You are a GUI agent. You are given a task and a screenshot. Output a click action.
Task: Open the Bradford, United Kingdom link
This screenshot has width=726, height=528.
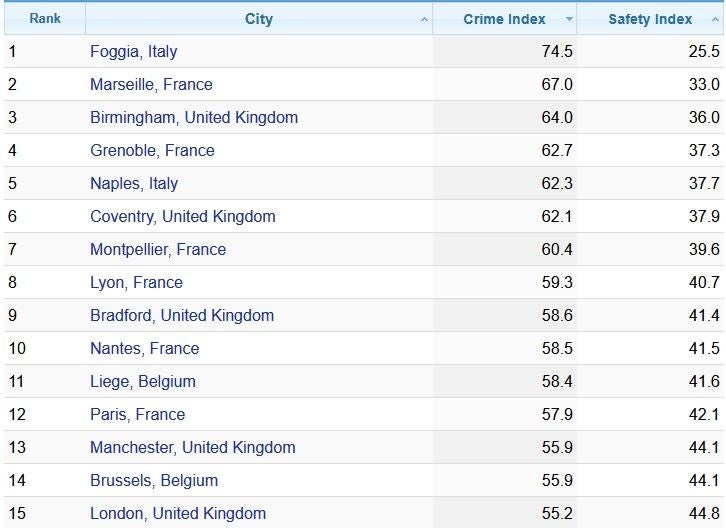tap(182, 315)
